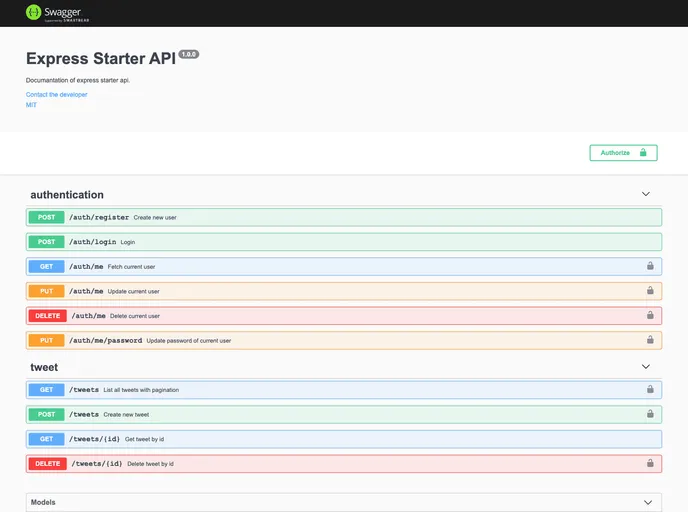Click the 'Documantation of express starter api.' text
Screen dimensions: 688x512
coord(78,80)
